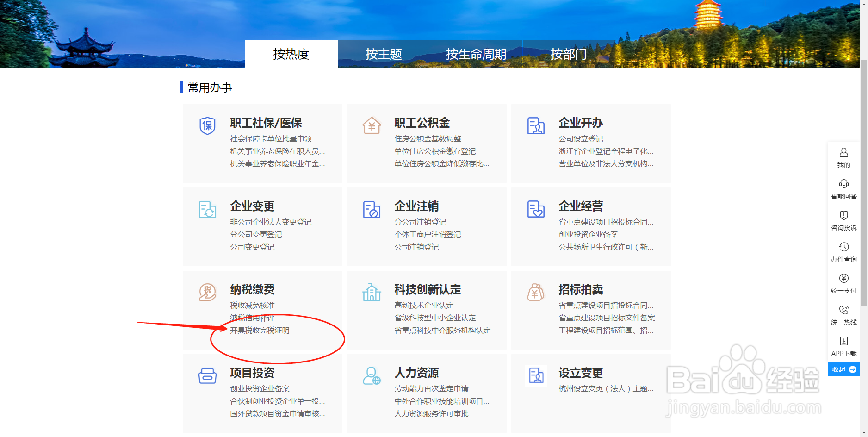Click 省重点科技中介服务机构认定 link
The height and width of the screenshot is (437, 868).
442,331
